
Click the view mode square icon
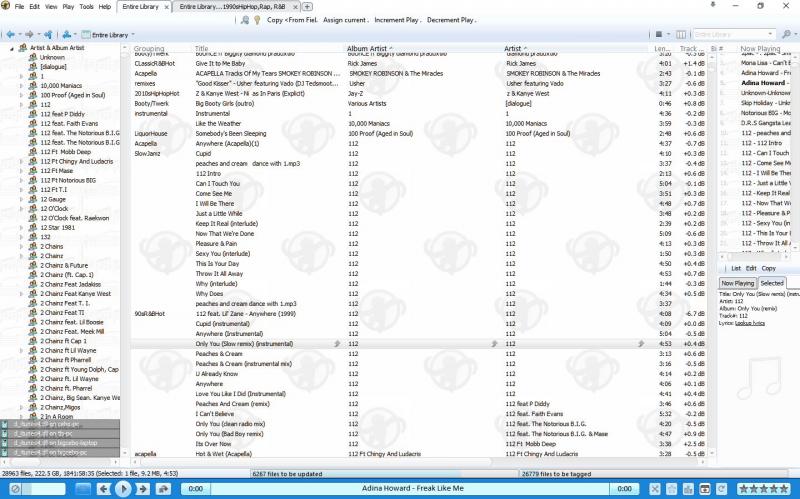tap(659, 34)
